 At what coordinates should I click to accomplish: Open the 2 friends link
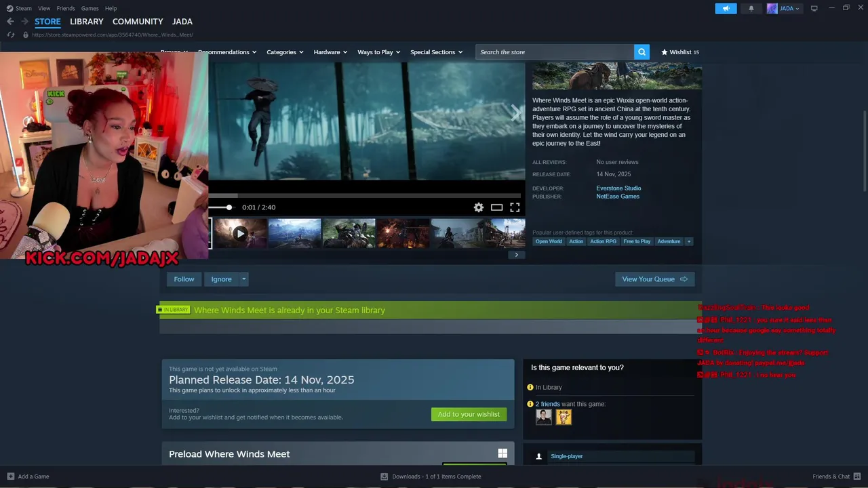click(548, 404)
